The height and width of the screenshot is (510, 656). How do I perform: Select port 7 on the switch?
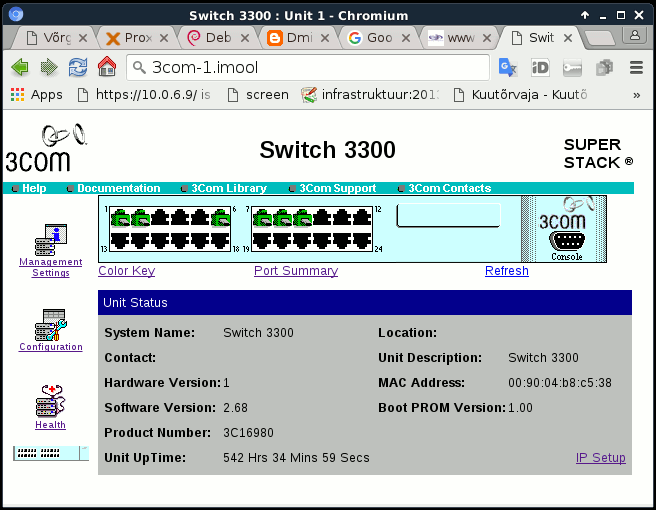[x=262, y=218]
